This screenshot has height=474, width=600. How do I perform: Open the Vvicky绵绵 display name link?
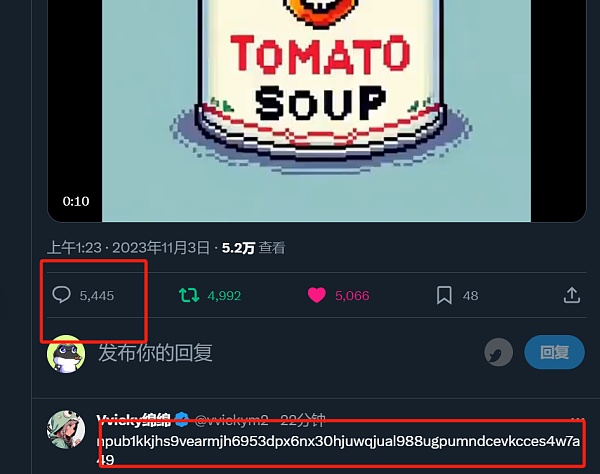point(133,420)
